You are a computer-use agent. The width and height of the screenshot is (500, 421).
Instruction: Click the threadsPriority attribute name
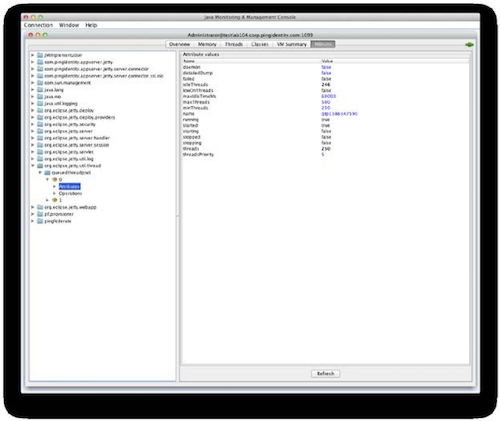tap(198, 155)
